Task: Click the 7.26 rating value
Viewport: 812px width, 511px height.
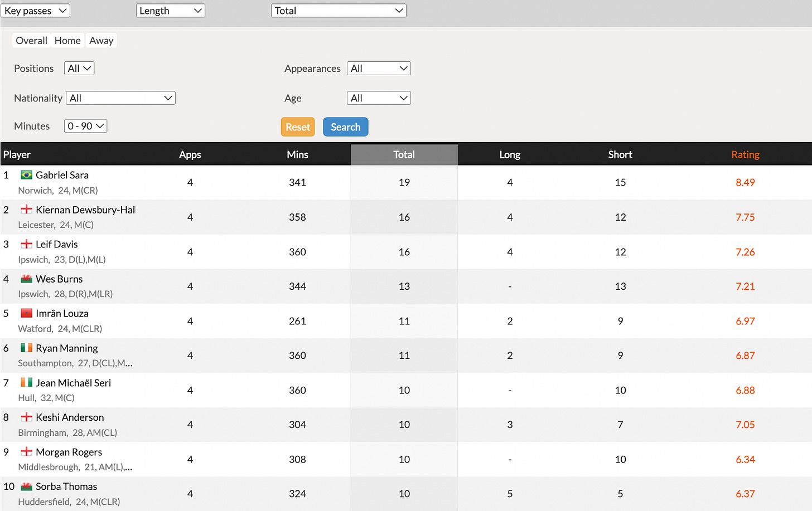Action: coord(745,252)
